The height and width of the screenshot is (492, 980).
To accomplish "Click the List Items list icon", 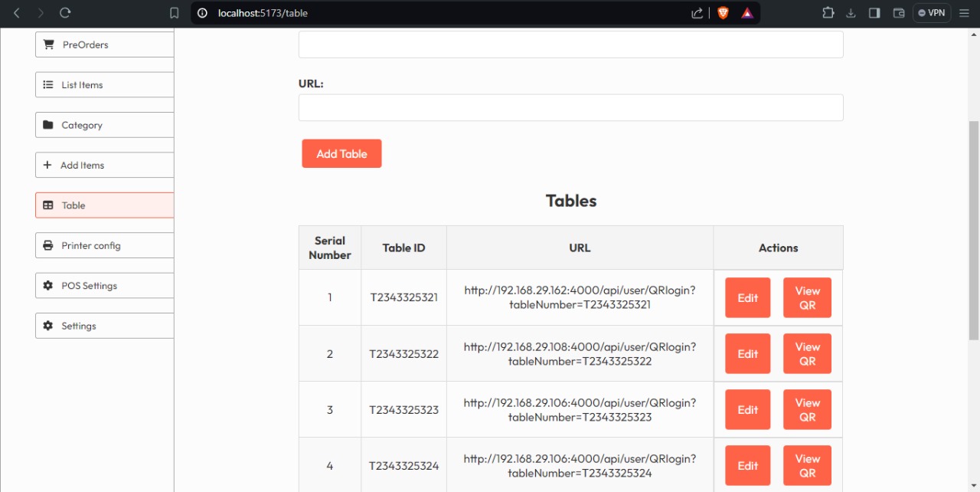I will [x=47, y=84].
